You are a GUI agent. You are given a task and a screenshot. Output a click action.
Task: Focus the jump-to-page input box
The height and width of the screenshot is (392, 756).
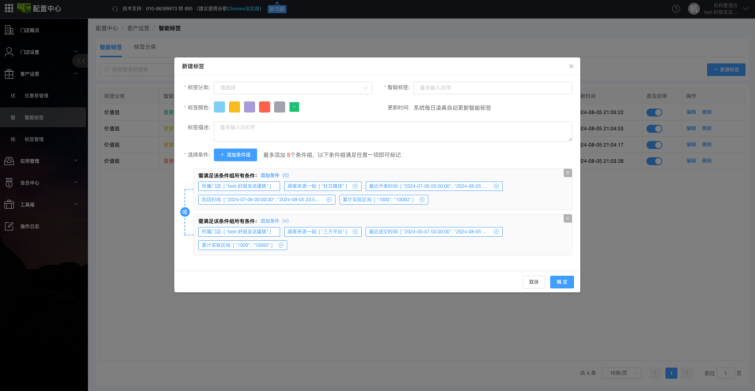tap(725, 373)
